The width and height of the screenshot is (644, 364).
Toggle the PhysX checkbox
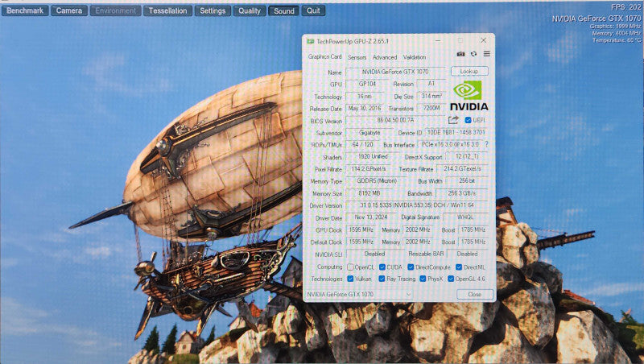coord(423,279)
